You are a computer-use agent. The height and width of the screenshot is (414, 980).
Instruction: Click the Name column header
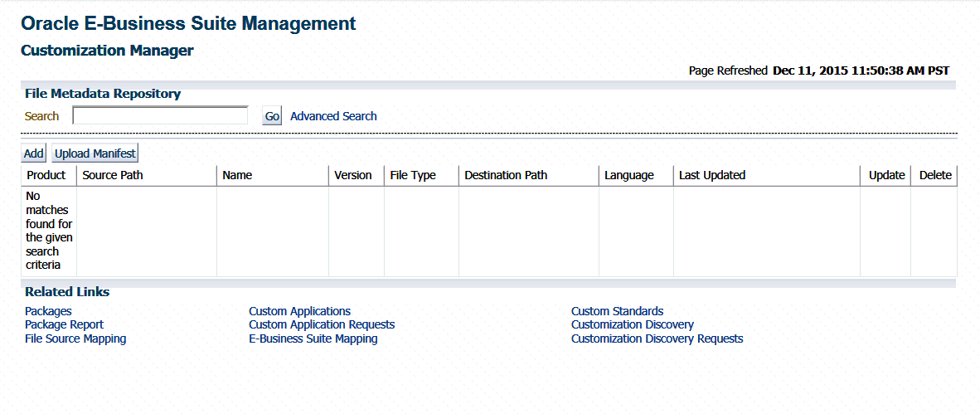[273, 175]
